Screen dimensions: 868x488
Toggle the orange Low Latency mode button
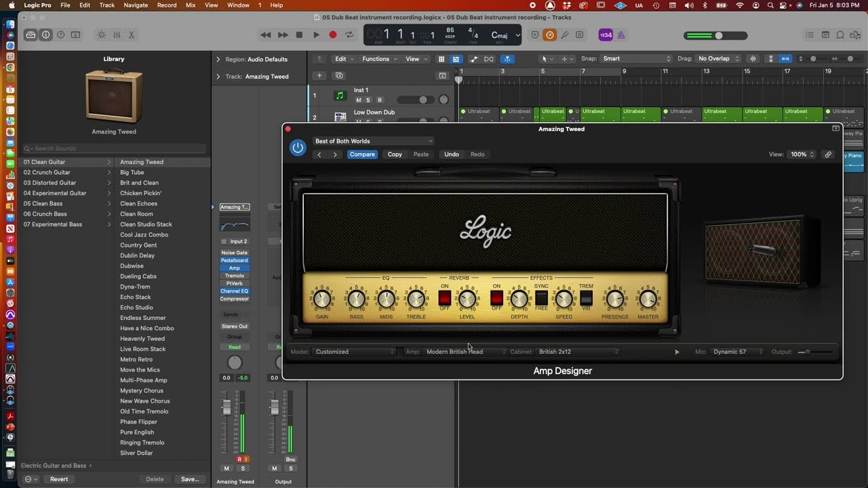click(x=550, y=35)
